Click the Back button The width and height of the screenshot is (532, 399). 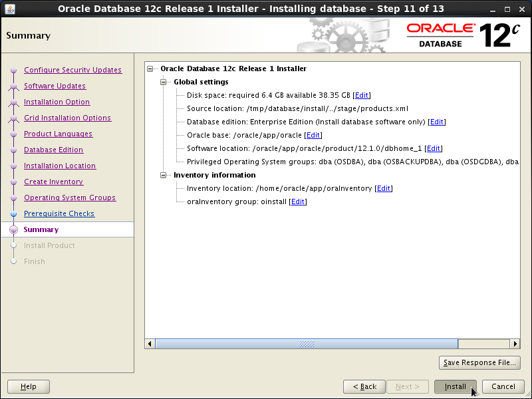point(364,386)
